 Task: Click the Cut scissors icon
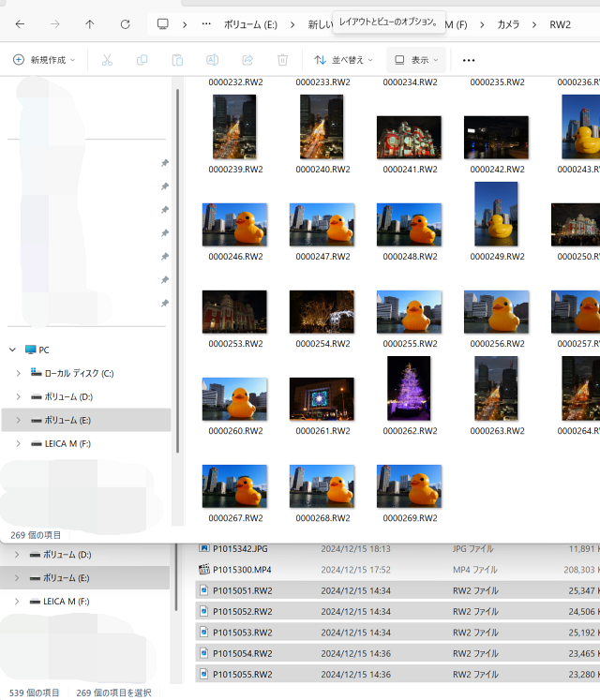[107, 60]
